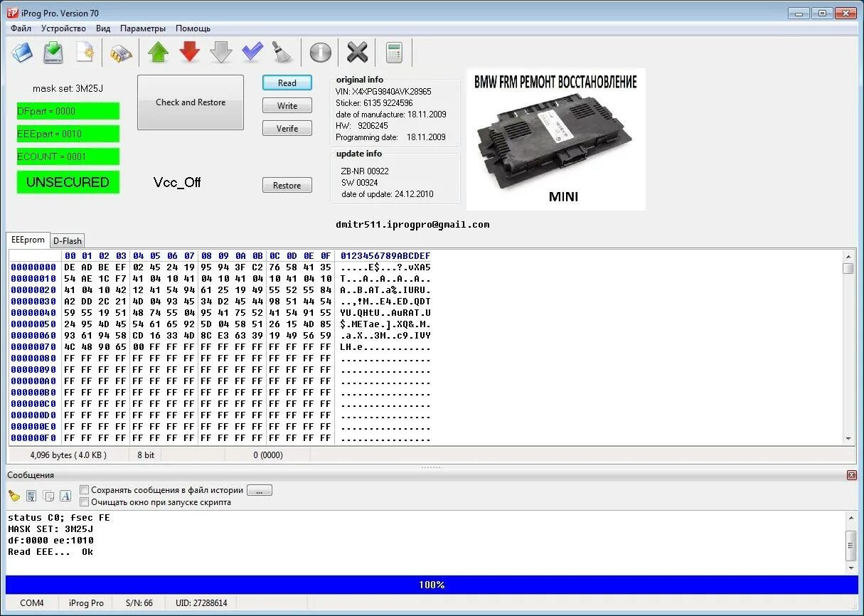Click the new document icon
The height and width of the screenshot is (616, 864).
(85, 52)
